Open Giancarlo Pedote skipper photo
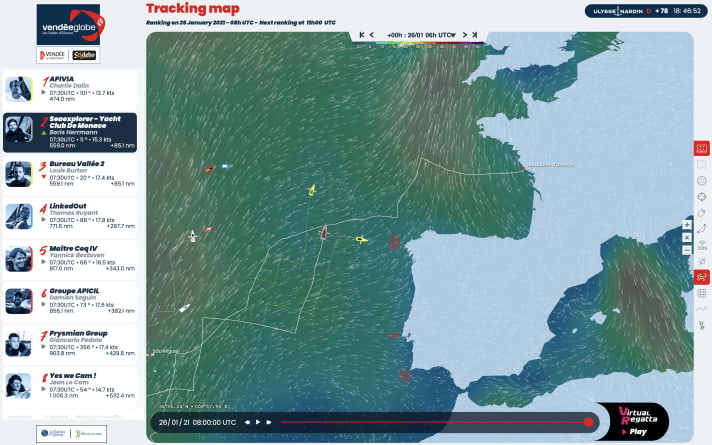This screenshot has width=712, height=445. pos(19,344)
